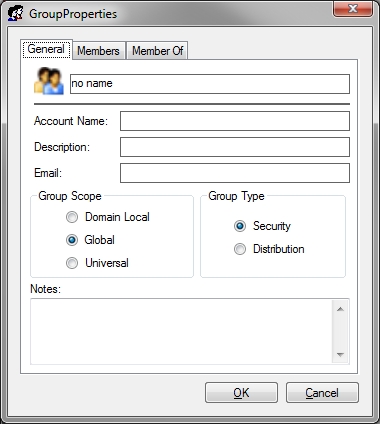The image size is (380, 424).
Task: Focus the Account Name input field
Action: coord(235,121)
